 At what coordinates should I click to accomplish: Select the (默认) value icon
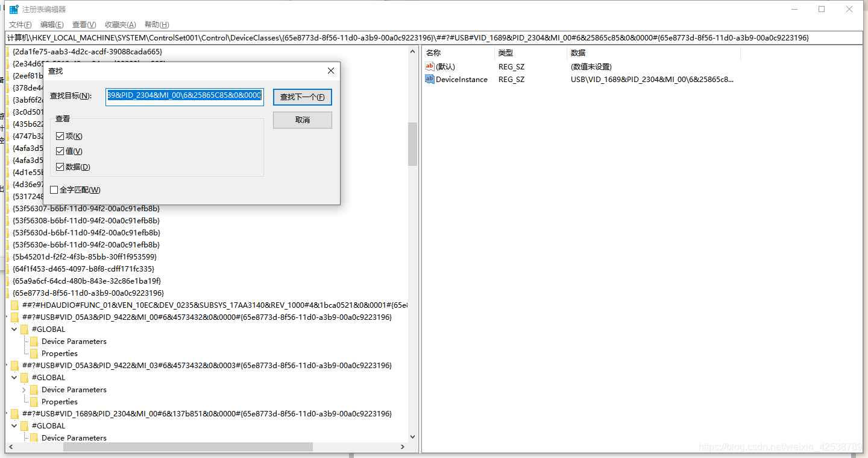point(430,66)
